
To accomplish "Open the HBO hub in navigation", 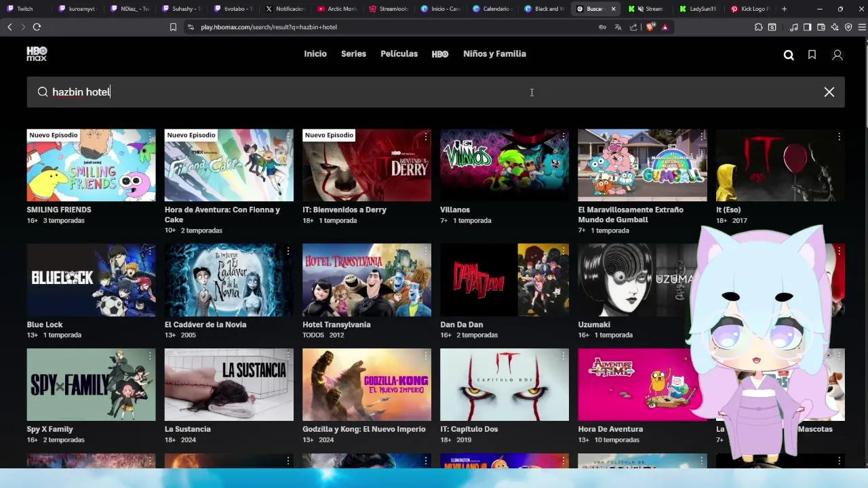I will pyautogui.click(x=440, y=54).
